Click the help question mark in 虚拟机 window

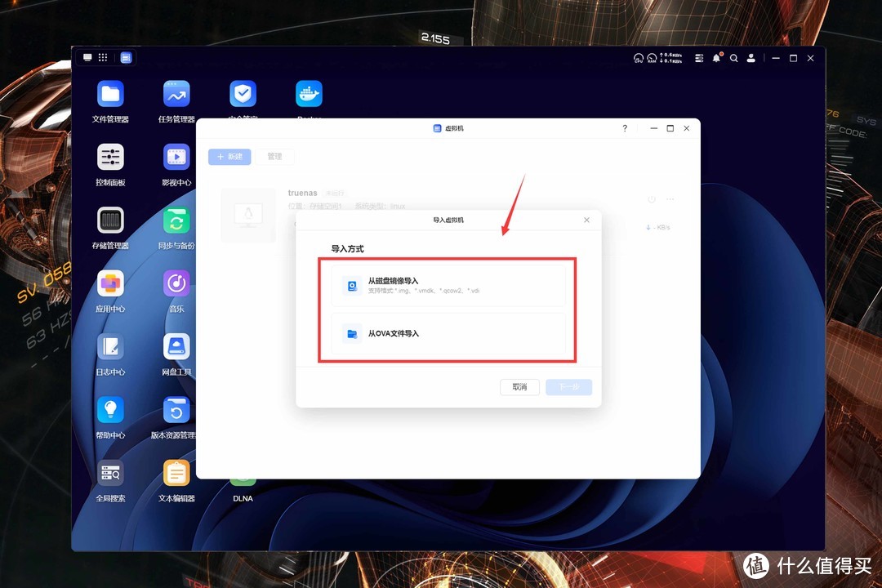625,128
